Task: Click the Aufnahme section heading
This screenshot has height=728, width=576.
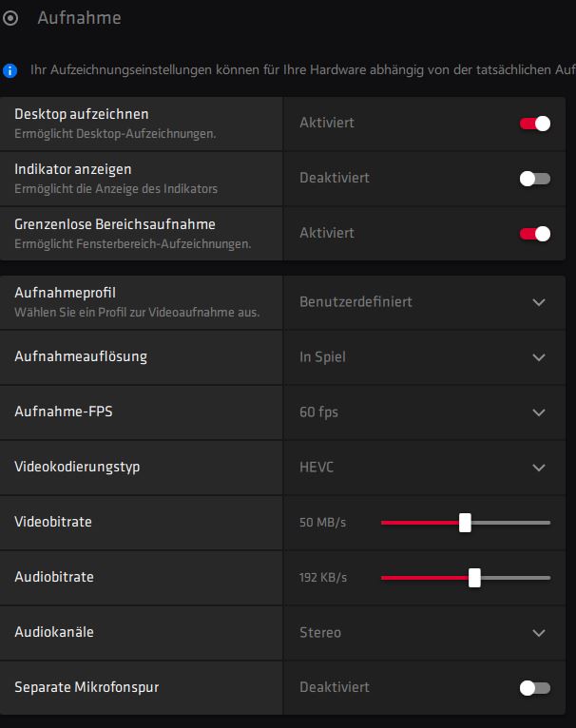Action: (x=79, y=18)
